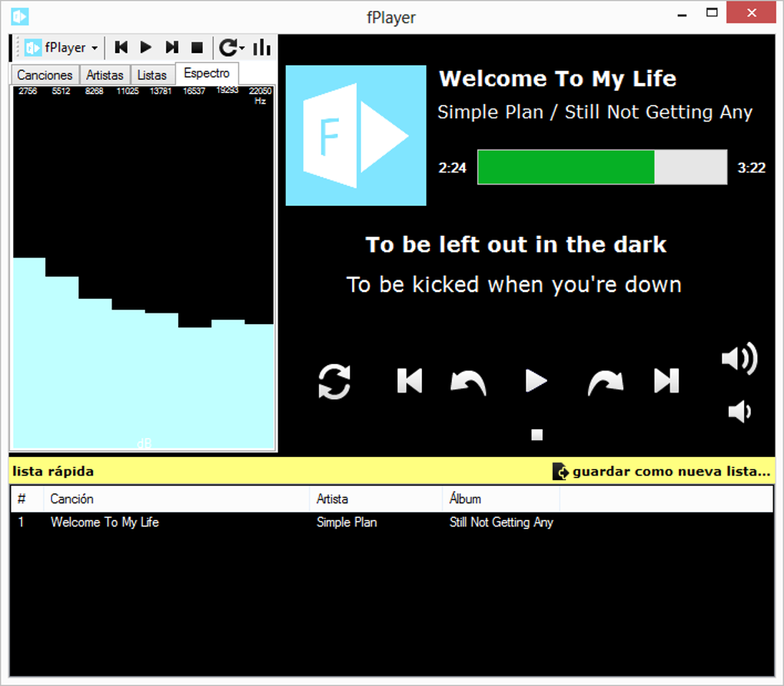Click the spectrum visualizer display
The image size is (784, 686).
[143, 268]
